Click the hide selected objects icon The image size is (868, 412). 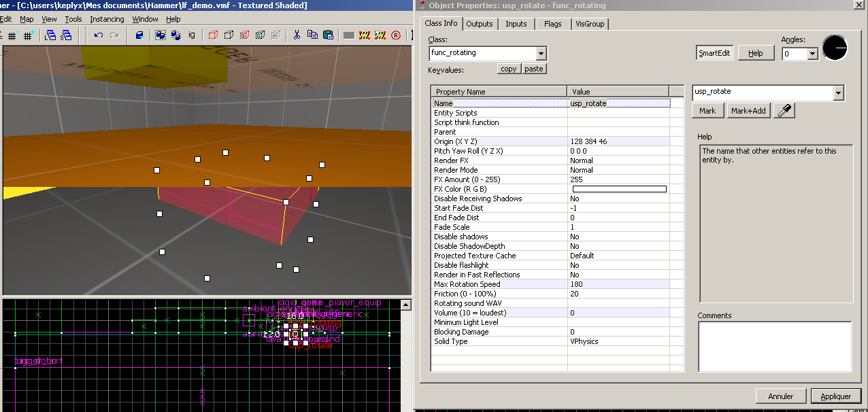(x=213, y=35)
